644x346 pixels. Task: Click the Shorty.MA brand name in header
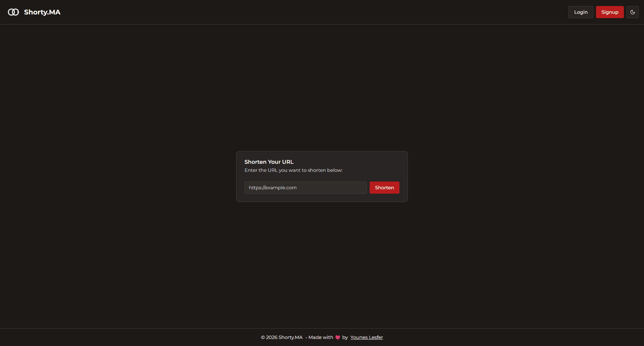(42, 12)
